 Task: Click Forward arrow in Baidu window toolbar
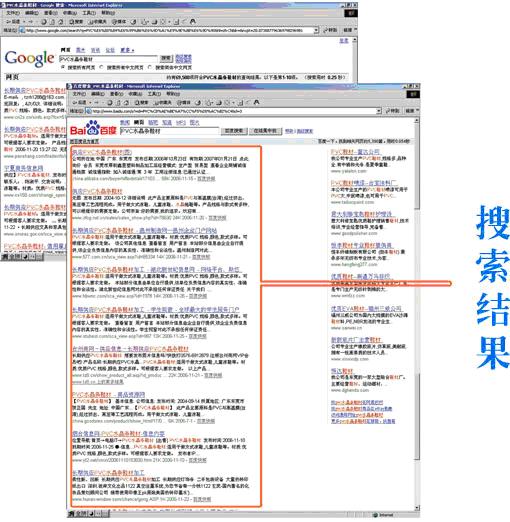(x=97, y=102)
